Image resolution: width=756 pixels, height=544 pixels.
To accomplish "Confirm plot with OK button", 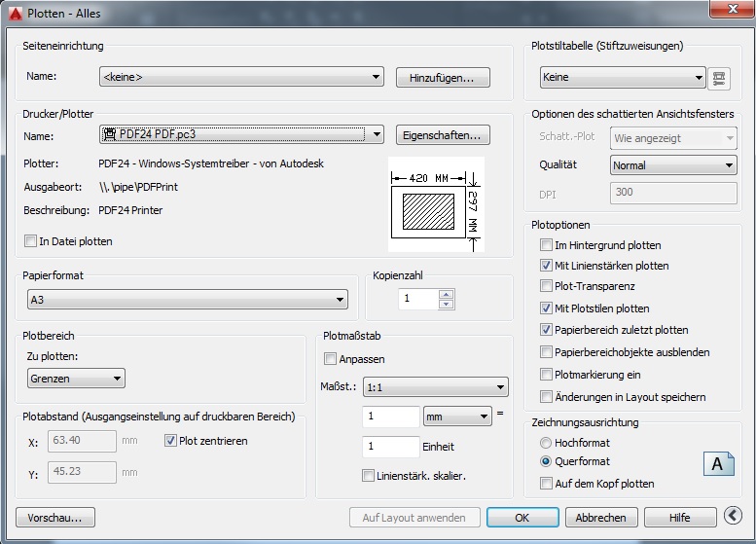I will point(522,518).
